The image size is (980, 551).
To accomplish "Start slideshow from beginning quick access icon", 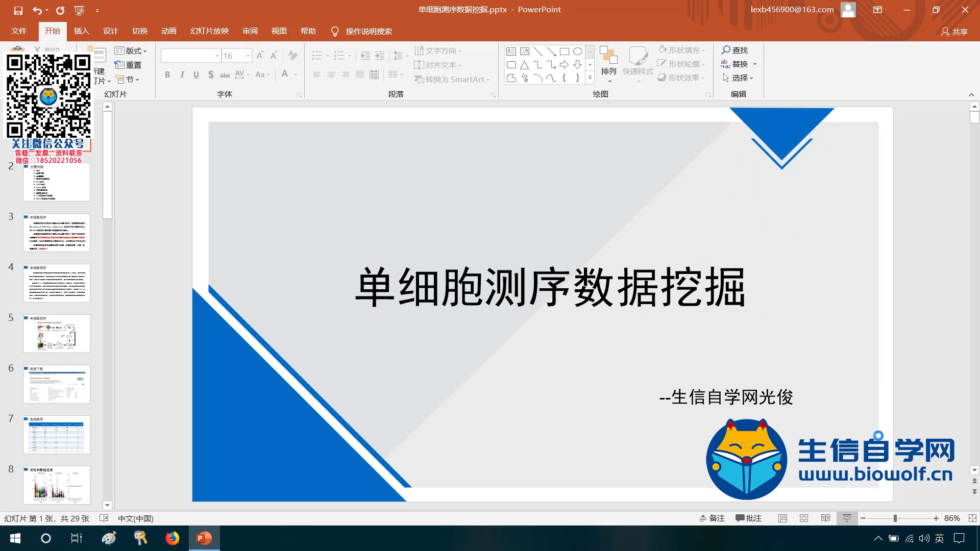I will [x=79, y=10].
